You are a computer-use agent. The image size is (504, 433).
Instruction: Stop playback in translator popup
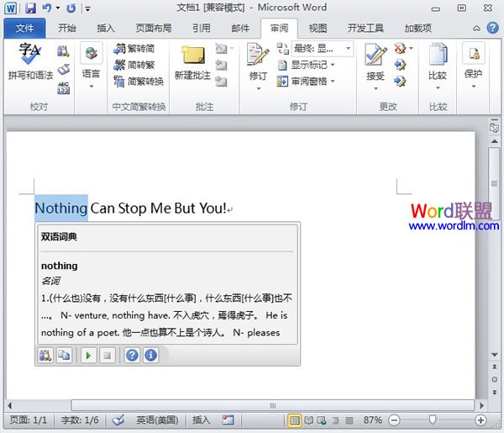coord(108,356)
